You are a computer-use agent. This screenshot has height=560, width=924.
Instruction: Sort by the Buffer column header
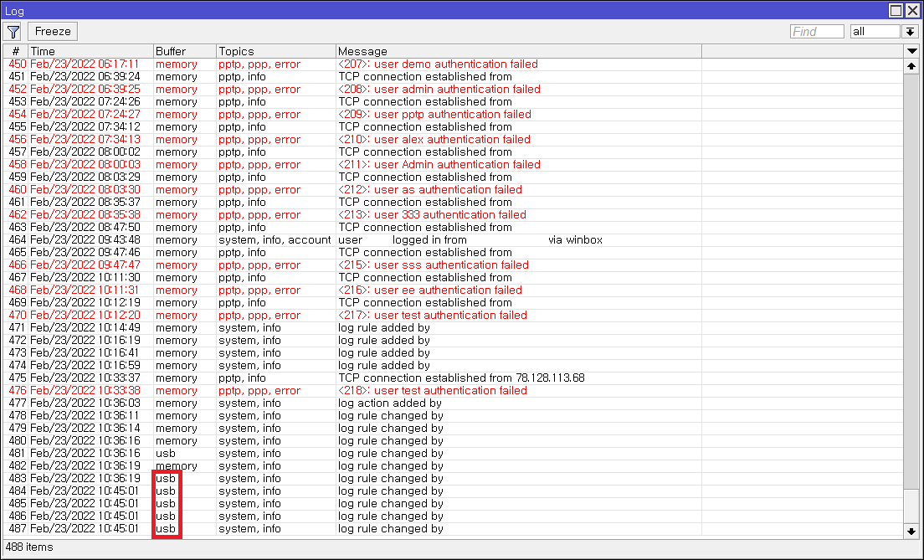pos(185,51)
